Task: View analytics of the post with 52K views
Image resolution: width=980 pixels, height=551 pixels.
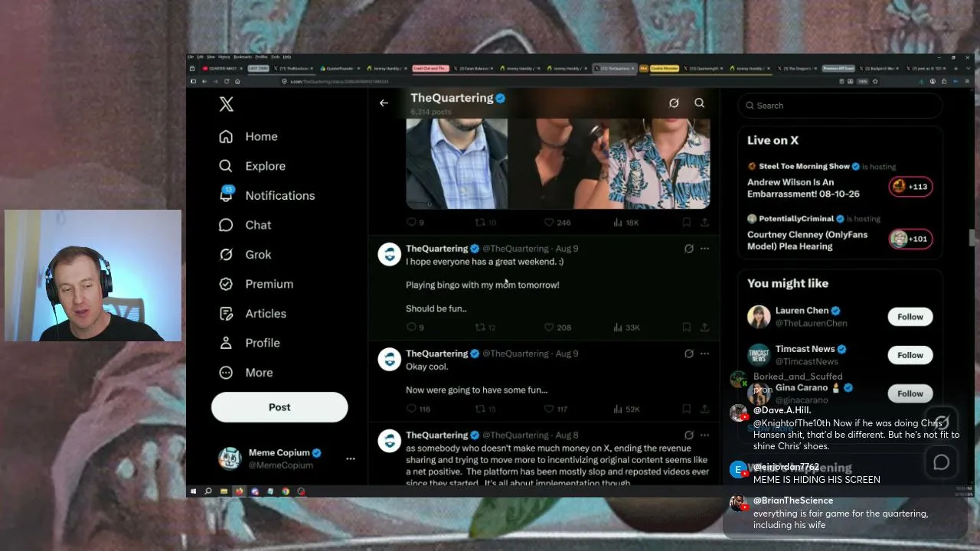Action: (x=626, y=409)
